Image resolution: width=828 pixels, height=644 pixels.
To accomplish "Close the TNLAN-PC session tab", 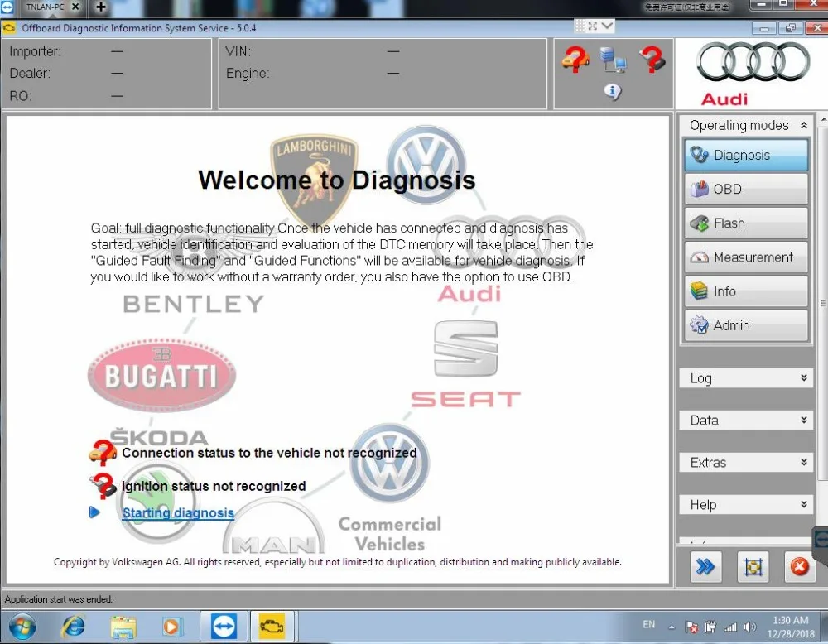I will click(x=75, y=7).
